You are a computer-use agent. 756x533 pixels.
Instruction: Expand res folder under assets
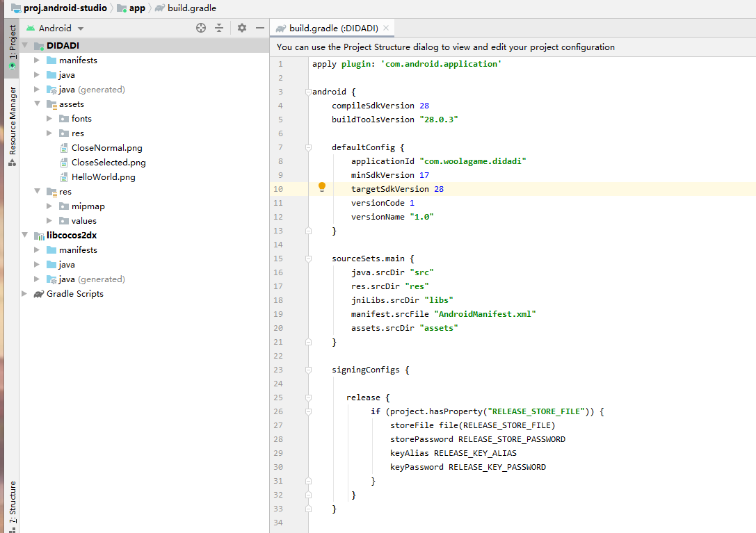[49, 133]
